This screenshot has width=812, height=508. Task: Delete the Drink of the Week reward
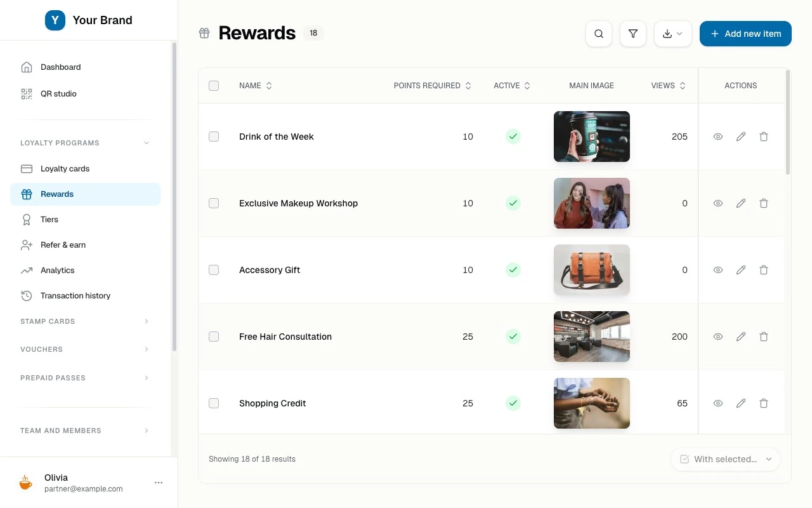pos(764,137)
